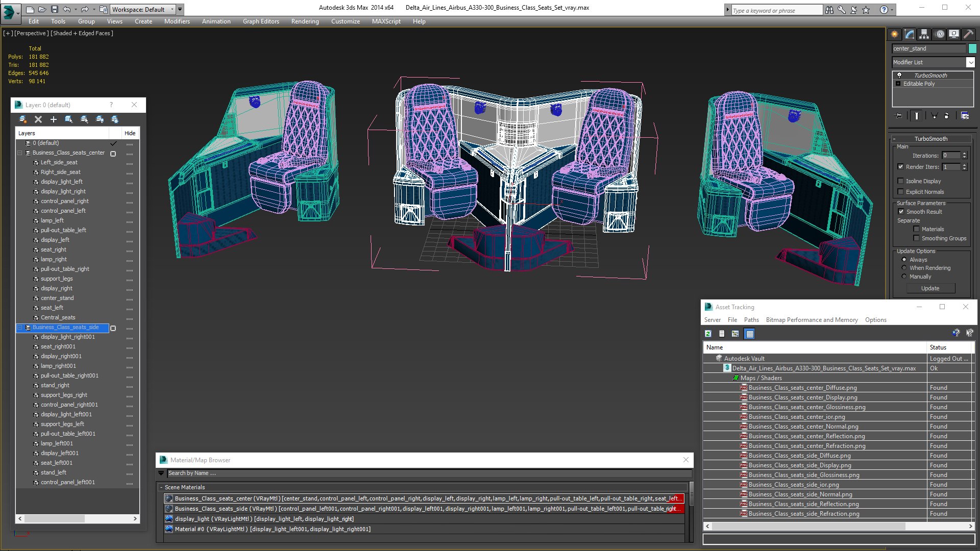This screenshot has height=551, width=980.
Task: Click the search keyword input field
Action: tap(776, 10)
